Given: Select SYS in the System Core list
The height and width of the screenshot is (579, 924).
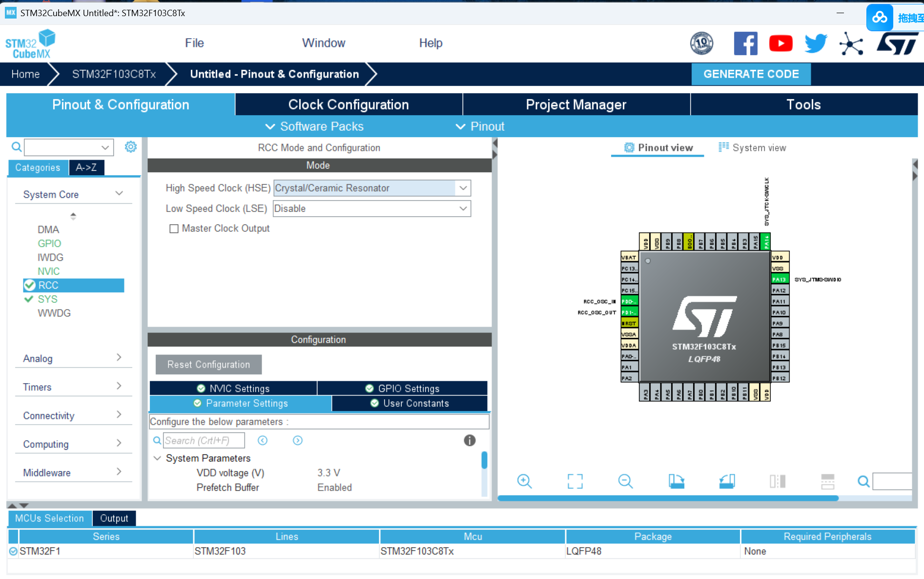Looking at the screenshot, I should [x=48, y=299].
